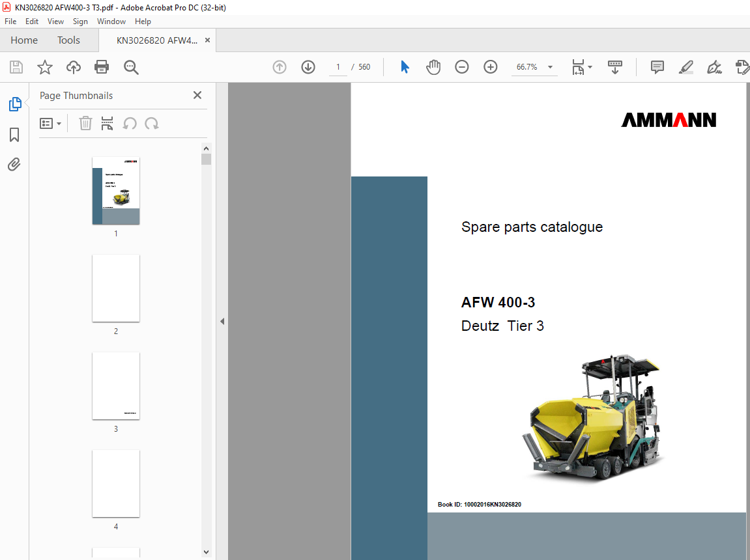This screenshot has height=560, width=750.
Task: Click the 'AFW 400-3' model title
Action: [x=498, y=302]
